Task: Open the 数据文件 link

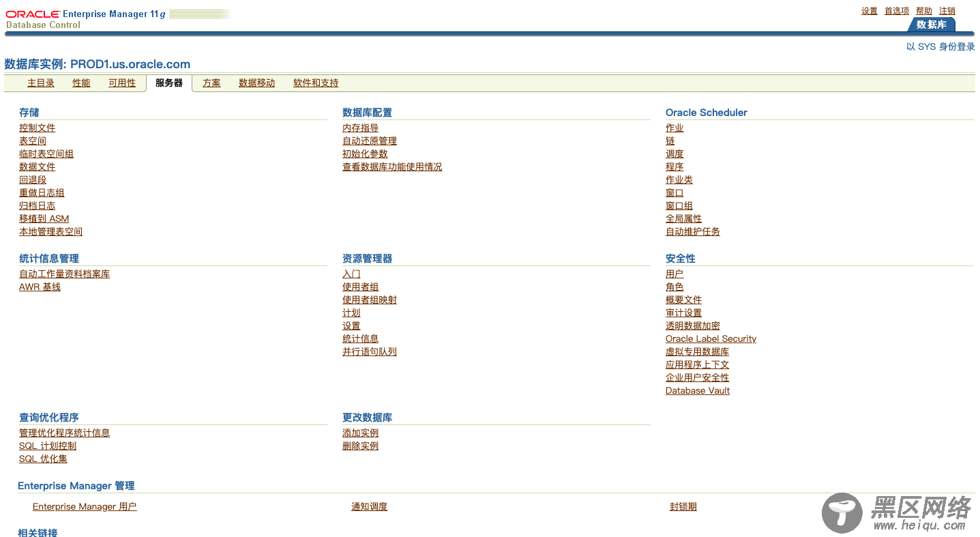Action: [38, 167]
